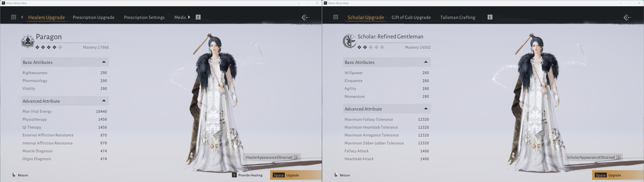Click Upgrade button in Healers window
The image size is (644, 182).
click(x=296, y=175)
